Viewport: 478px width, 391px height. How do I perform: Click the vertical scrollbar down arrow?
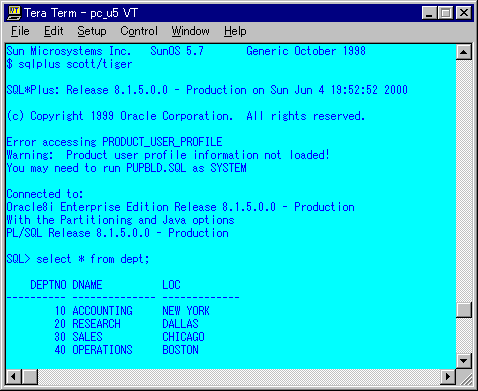[x=464, y=360]
